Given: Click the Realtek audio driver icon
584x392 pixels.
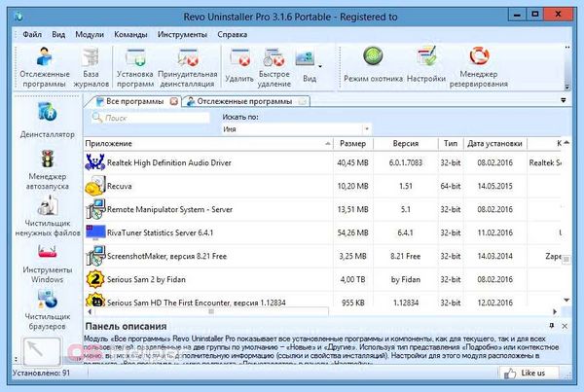Looking at the screenshot, I should pyautogui.click(x=95, y=162).
